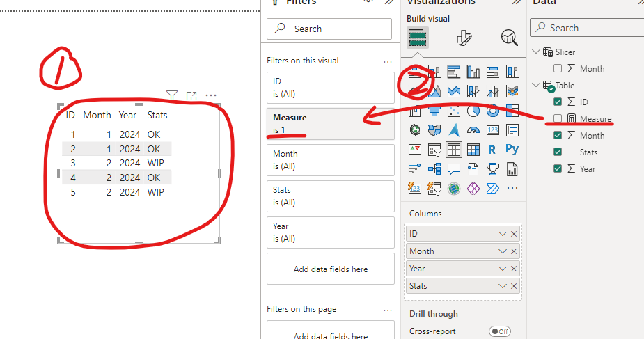
Task: Expand the Month filter card
Action: point(331,159)
